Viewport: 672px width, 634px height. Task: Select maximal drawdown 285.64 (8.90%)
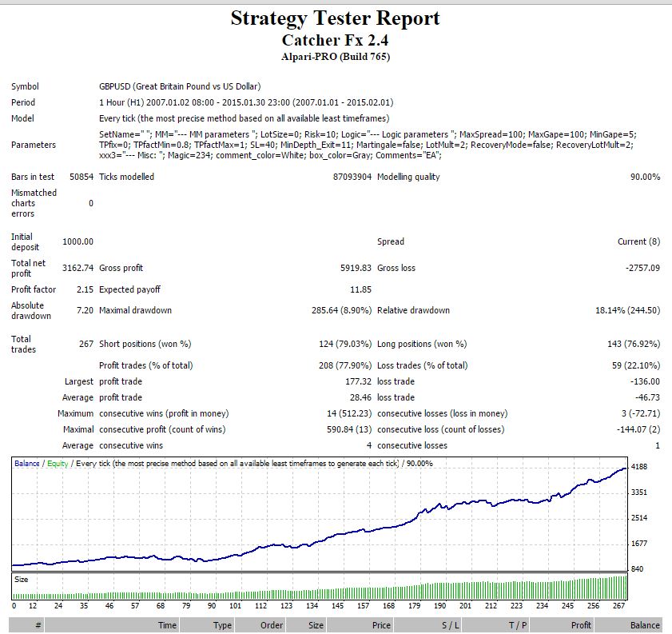341,310
